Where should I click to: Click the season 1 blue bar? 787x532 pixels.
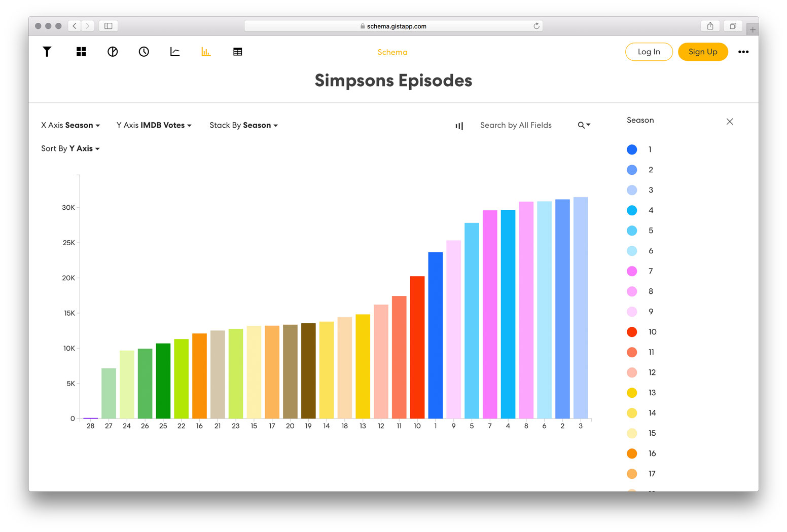(436, 335)
